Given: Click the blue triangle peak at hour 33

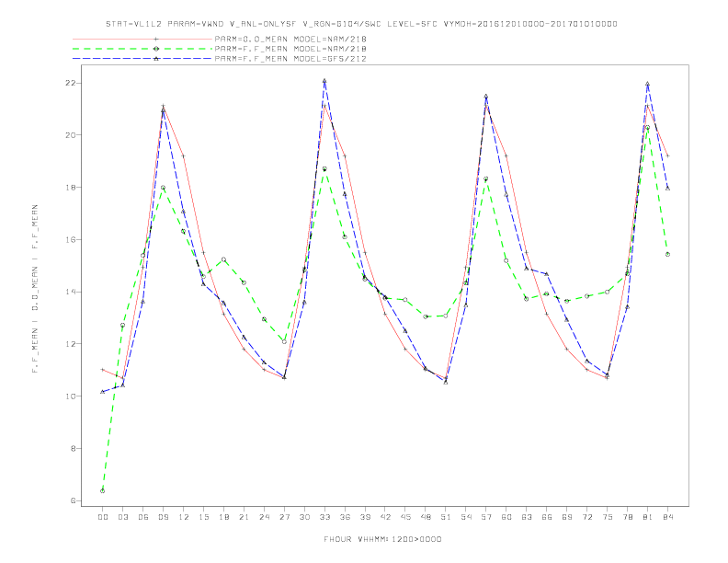Looking at the screenshot, I should click(x=324, y=81).
